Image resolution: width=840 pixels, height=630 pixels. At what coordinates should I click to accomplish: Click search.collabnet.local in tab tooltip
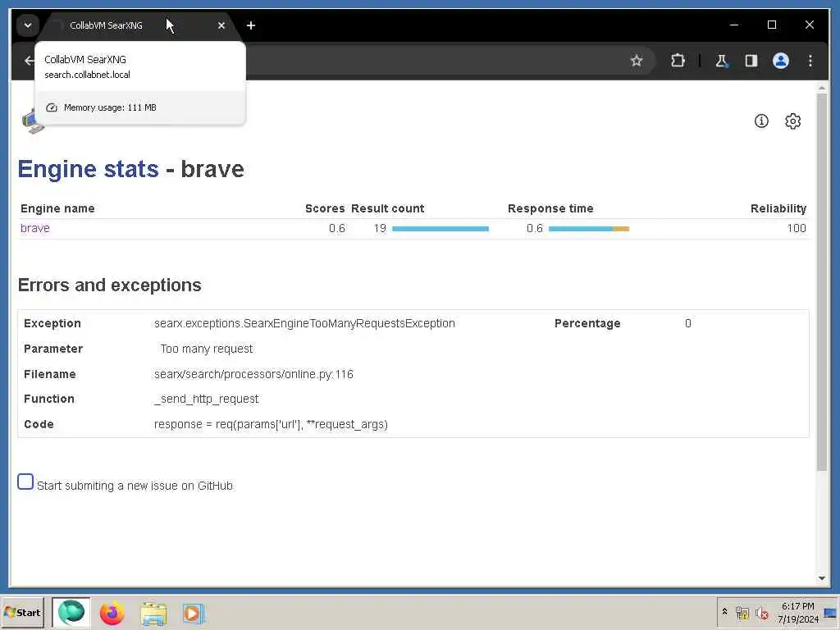[87, 75]
